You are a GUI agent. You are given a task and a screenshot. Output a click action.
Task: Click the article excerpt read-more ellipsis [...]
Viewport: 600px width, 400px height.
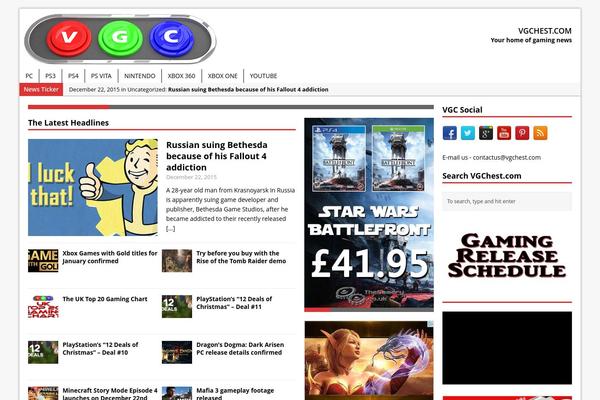click(171, 229)
